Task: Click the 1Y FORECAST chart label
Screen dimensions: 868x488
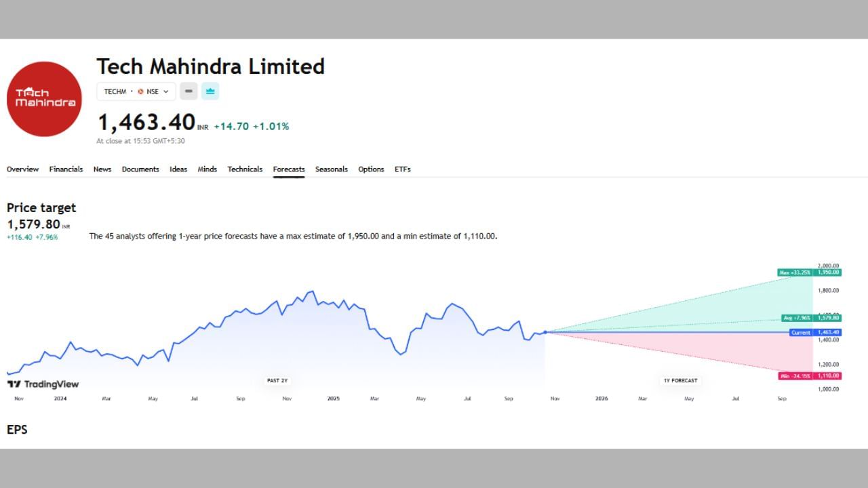Action: pos(680,381)
